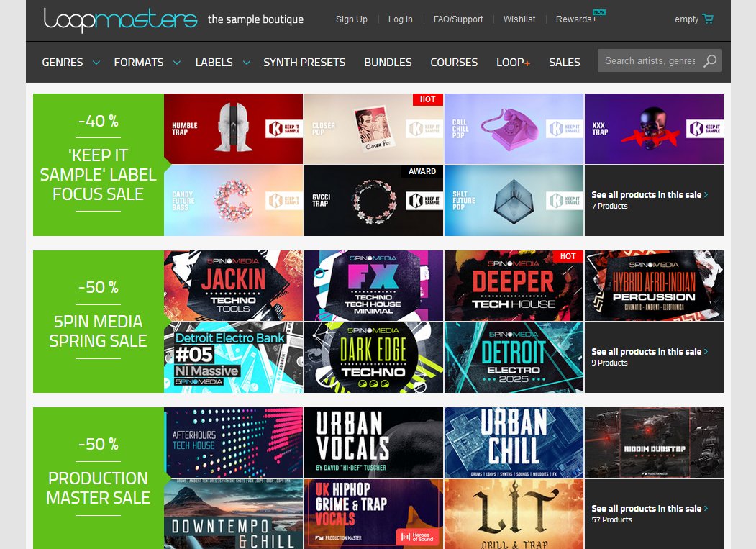Open the SALES page

(564, 62)
